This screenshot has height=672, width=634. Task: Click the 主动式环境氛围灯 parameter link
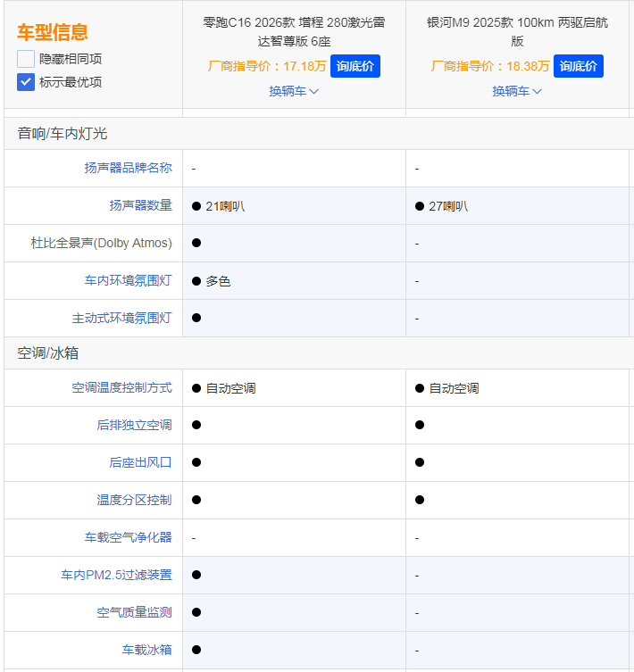(x=121, y=318)
